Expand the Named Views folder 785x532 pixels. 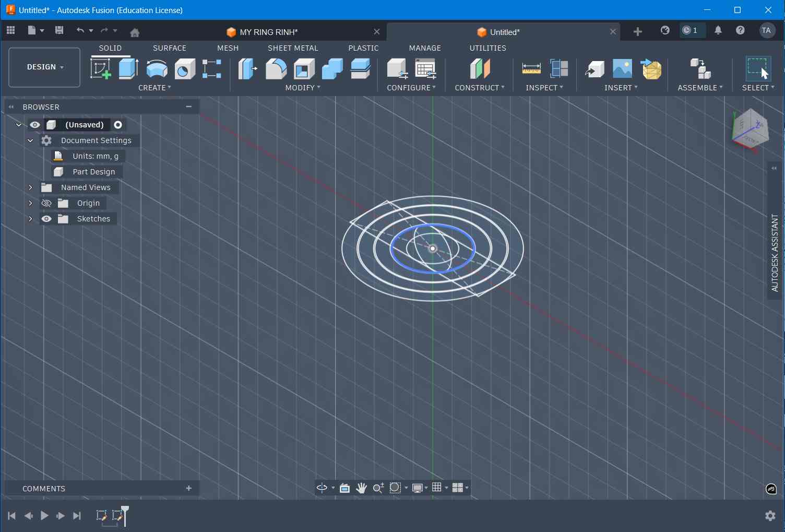click(30, 187)
